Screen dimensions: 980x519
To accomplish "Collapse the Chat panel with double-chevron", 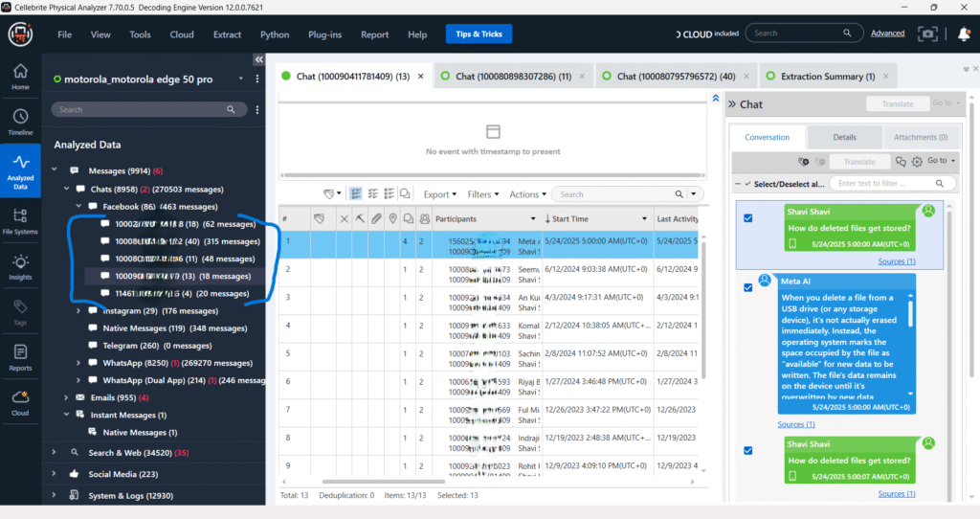I will [732, 104].
